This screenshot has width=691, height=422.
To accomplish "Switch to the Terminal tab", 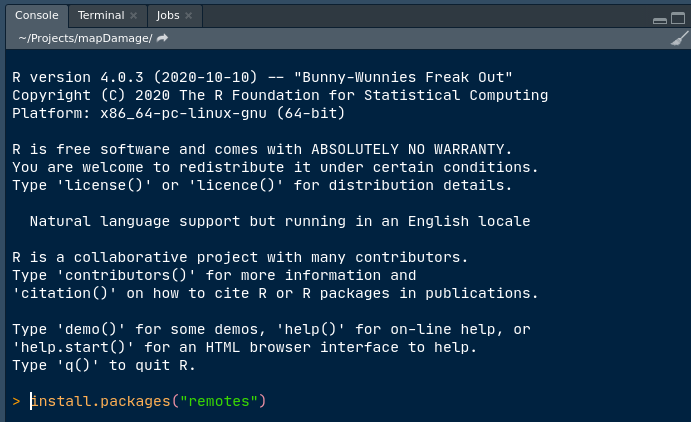I will click(101, 16).
